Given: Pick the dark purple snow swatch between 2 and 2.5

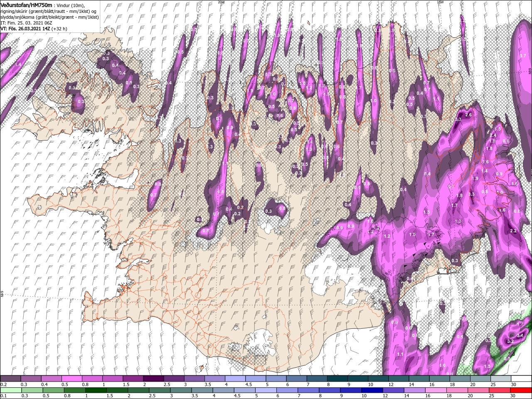Looking at the screenshot, I should click(x=153, y=379).
